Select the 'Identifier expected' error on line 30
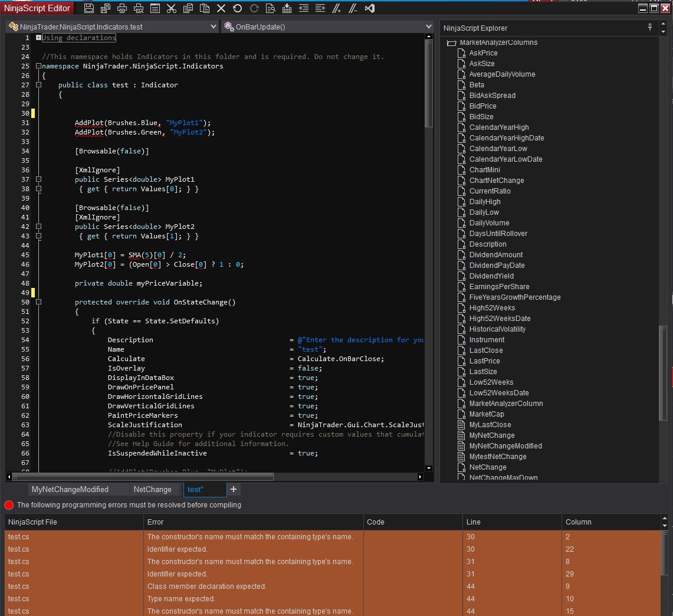This screenshot has height=616, width=673. [x=177, y=549]
